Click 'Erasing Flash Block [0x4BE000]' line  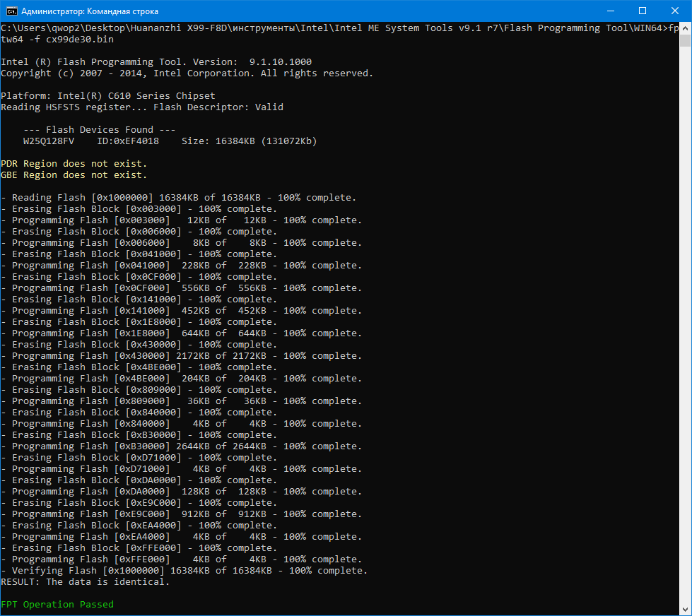pos(139,367)
